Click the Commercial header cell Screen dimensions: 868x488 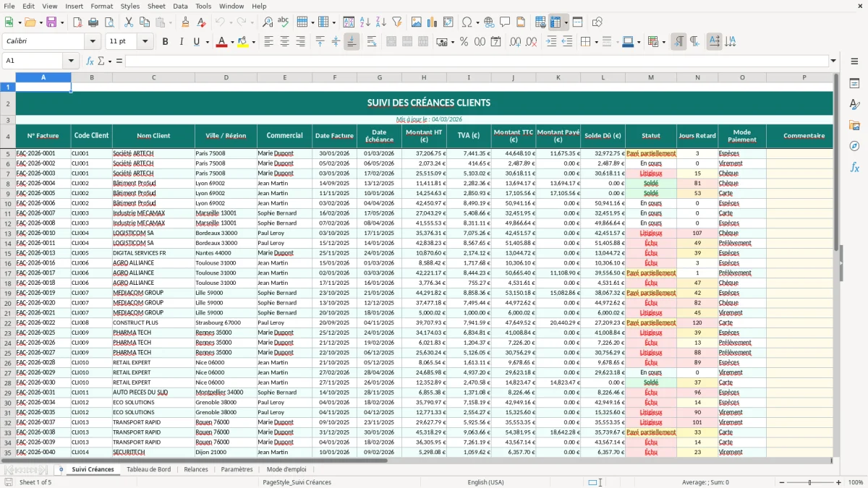(284, 136)
